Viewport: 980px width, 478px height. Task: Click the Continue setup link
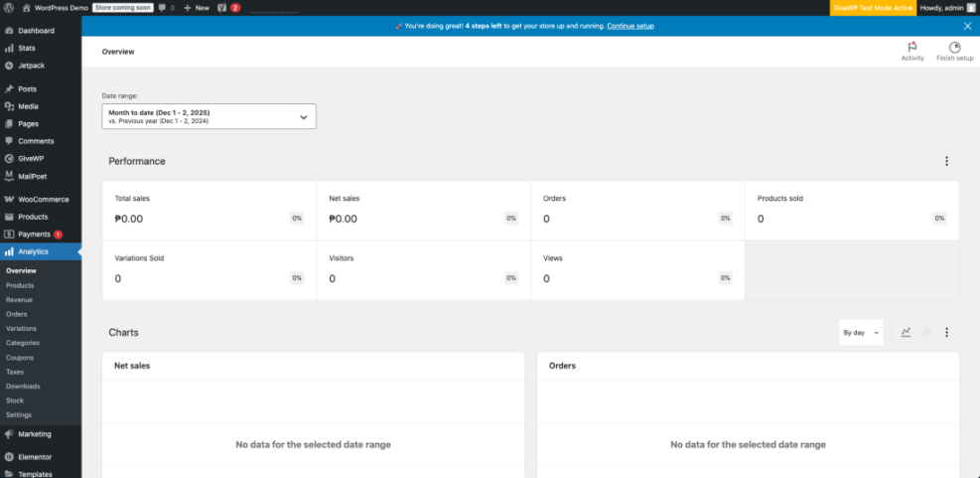point(630,26)
